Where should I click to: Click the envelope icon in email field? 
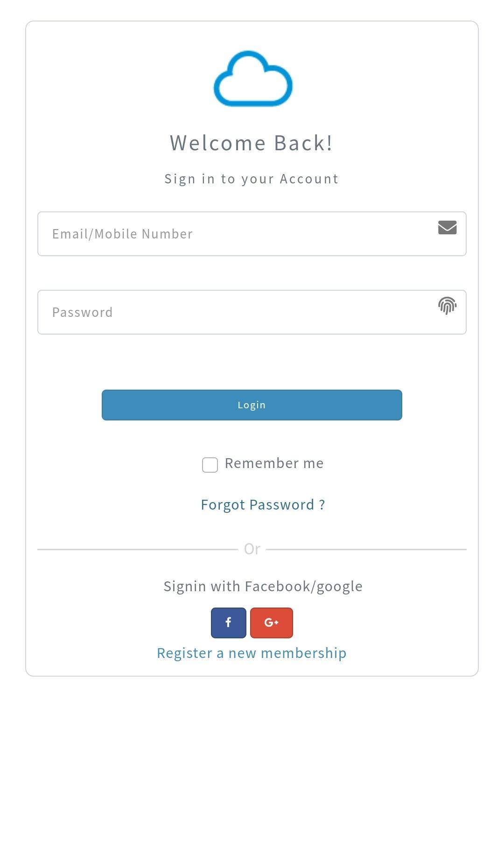click(x=447, y=227)
